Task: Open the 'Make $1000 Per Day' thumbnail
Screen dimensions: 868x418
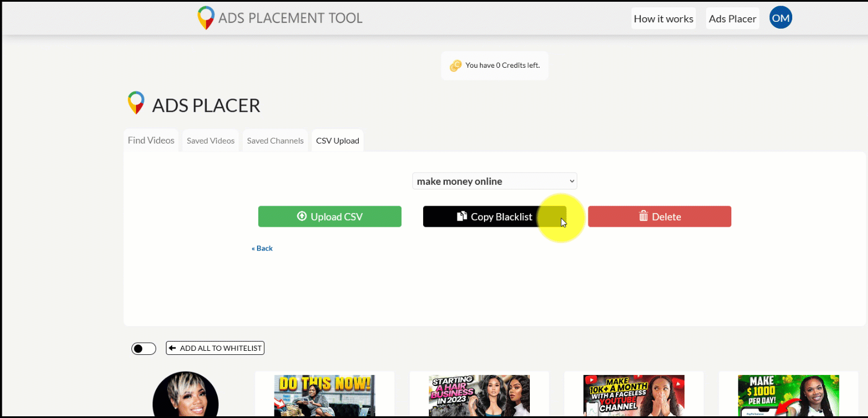Action: click(x=788, y=396)
